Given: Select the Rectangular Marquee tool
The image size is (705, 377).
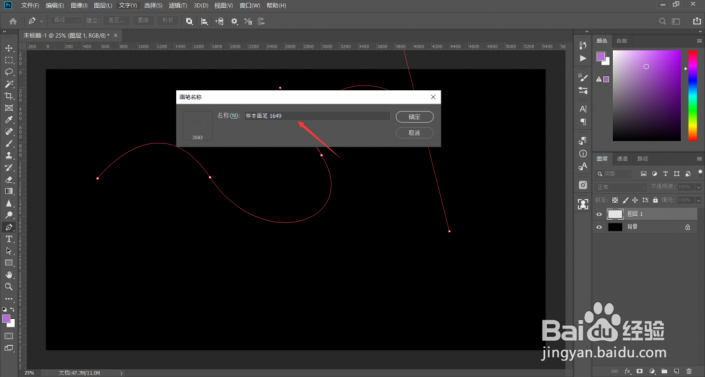Looking at the screenshot, I should pyautogui.click(x=9, y=60).
